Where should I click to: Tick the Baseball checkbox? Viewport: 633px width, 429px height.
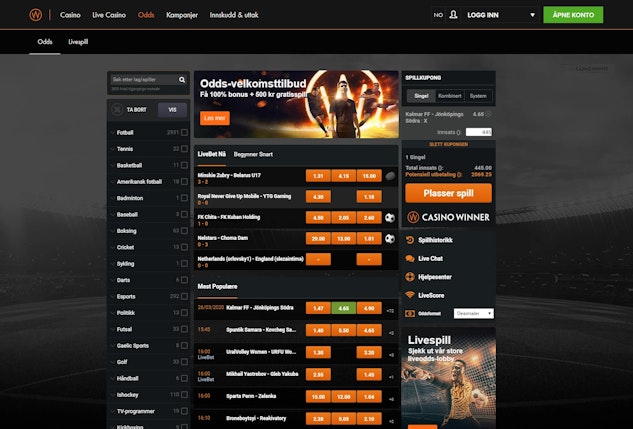click(x=184, y=214)
